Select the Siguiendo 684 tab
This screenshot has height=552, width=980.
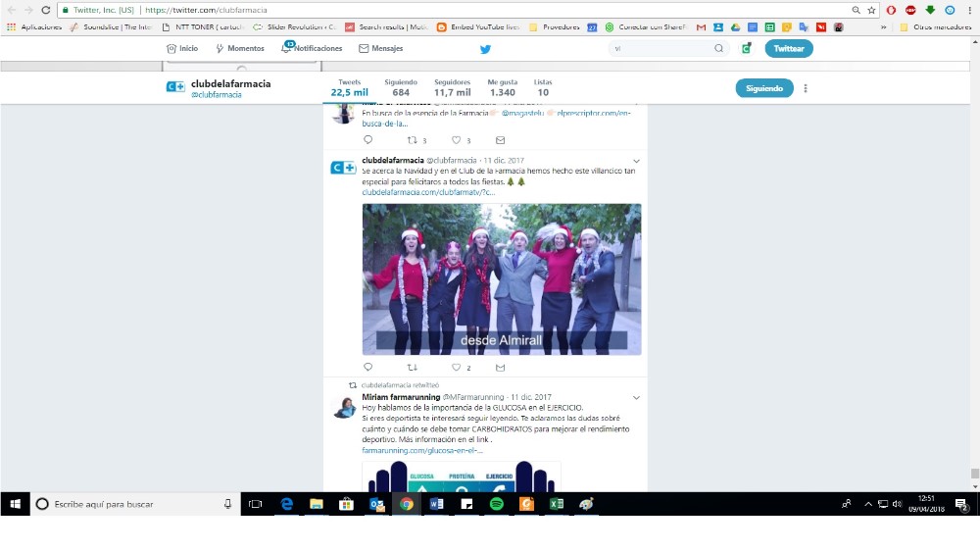click(401, 88)
